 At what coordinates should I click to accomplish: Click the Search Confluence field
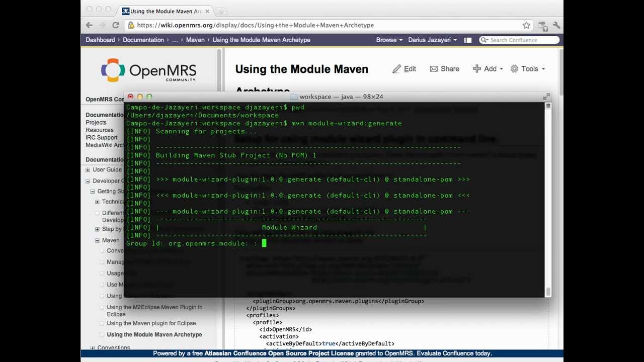tap(520, 40)
